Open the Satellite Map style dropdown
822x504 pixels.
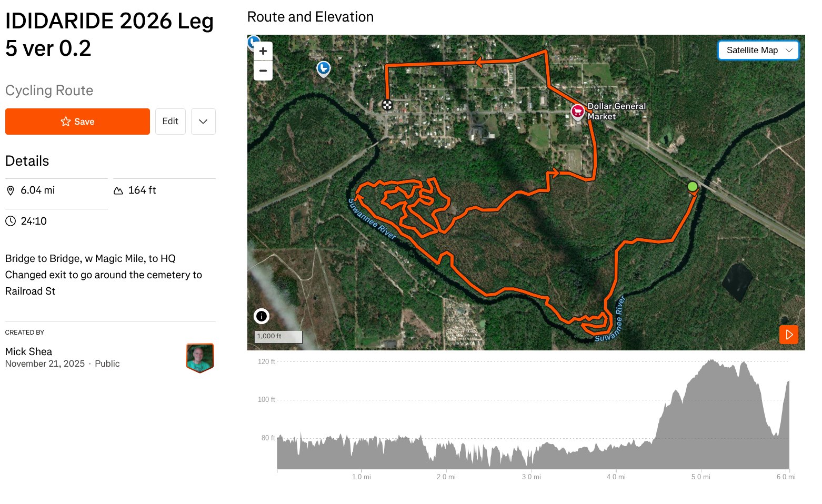758,51
